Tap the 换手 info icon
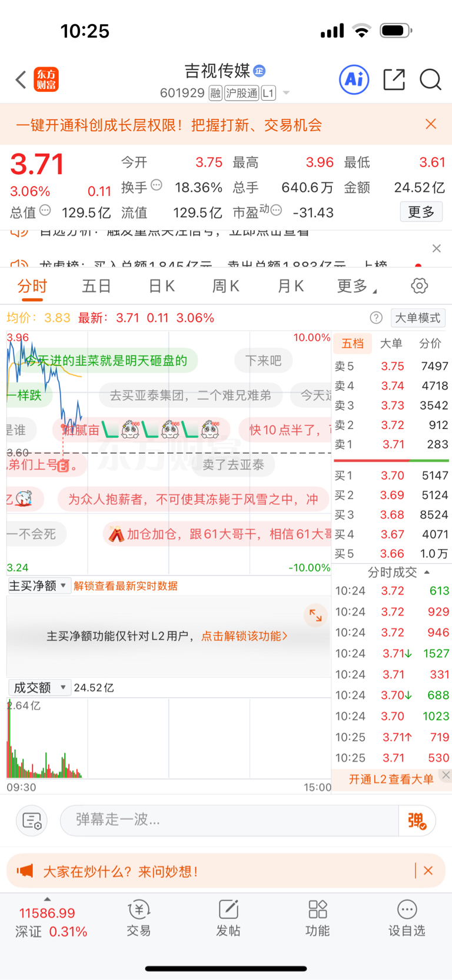Screen dimensions: 452x980 (x=157, y=185)
